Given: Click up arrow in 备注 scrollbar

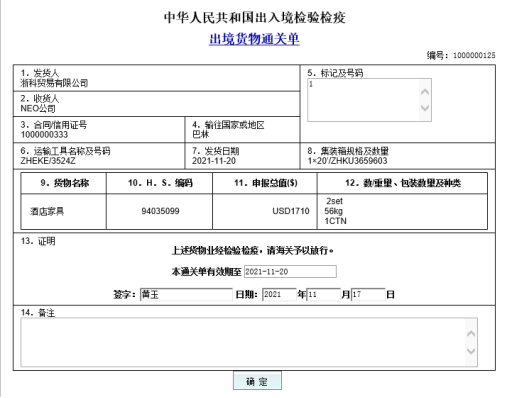Looking at the screenshot, I should coord(471,334).
